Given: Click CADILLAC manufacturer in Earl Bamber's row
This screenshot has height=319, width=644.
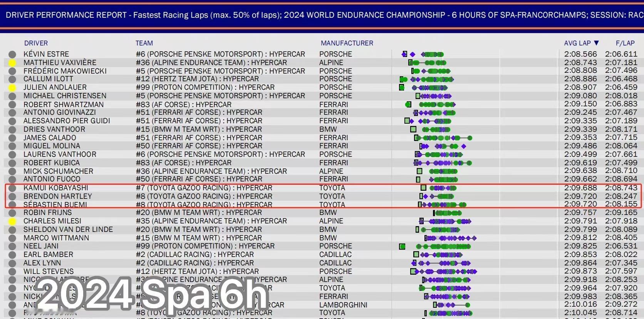Looking at the screenshot, I should [335, 255].
